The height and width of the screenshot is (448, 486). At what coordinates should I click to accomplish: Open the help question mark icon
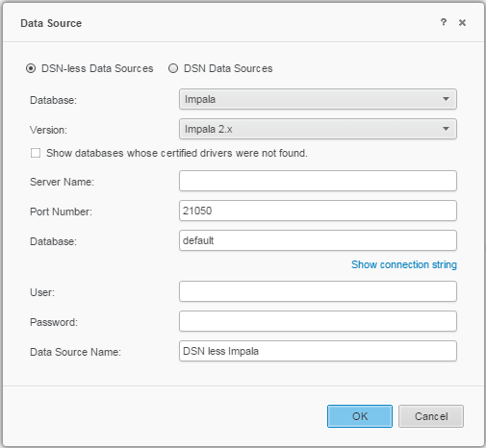tap(444, 22)
